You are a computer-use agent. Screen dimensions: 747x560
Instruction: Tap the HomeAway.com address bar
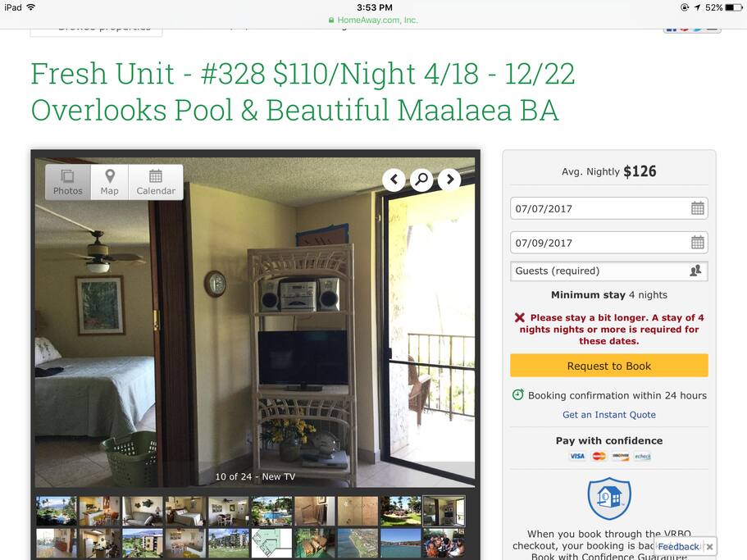coord(374,20)
